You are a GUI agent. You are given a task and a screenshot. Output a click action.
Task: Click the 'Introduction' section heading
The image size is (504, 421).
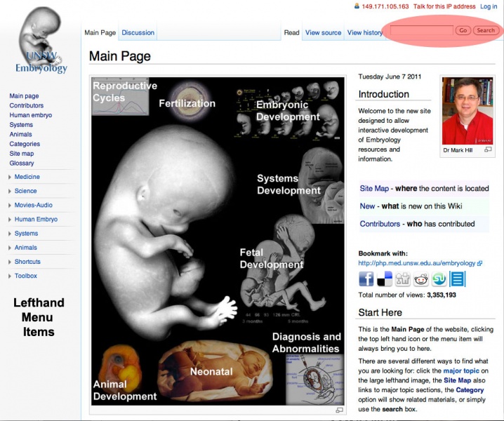click(x=384, y=94)
